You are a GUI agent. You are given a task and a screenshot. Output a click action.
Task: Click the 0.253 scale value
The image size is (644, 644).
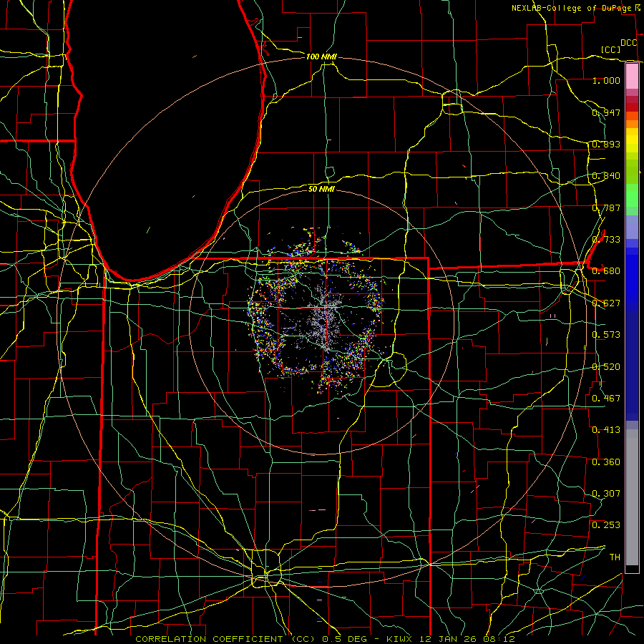[x=606, y=525]
